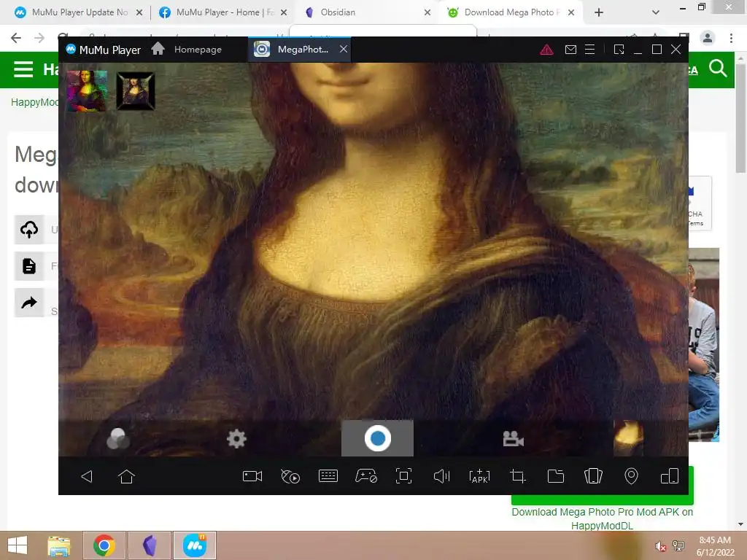Open Obsidian from the taskbar
The image size is (747, 560).
(150, 545)
